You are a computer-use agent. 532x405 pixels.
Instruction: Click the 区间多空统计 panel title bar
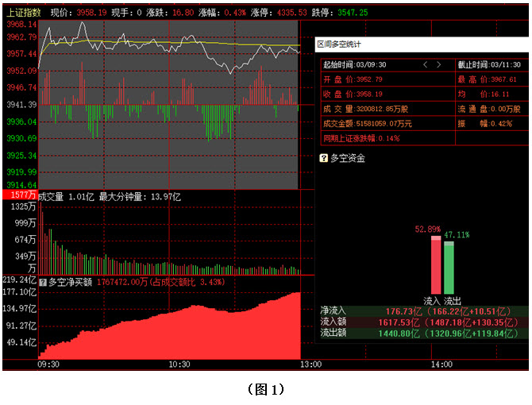click(422, 44)
